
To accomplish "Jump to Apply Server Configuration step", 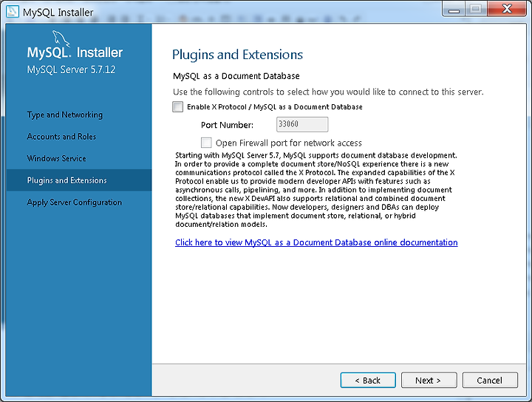I will pos(75,202).
